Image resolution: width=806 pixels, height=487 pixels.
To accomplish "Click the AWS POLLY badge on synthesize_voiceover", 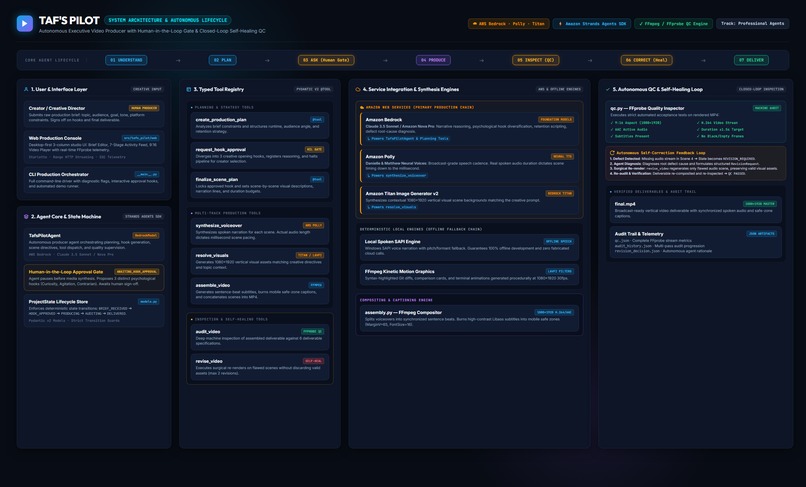I will 313,226.
